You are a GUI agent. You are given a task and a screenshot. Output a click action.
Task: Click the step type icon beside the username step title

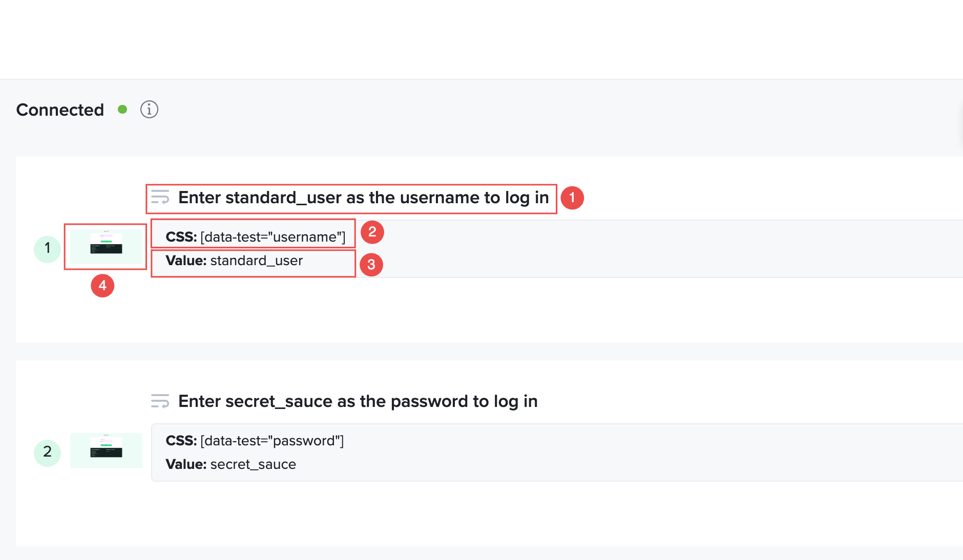tap(160, 197)
